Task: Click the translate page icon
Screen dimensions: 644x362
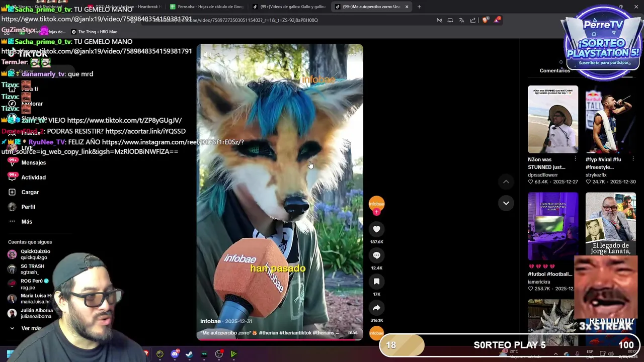Action: [x=461, y=20]
